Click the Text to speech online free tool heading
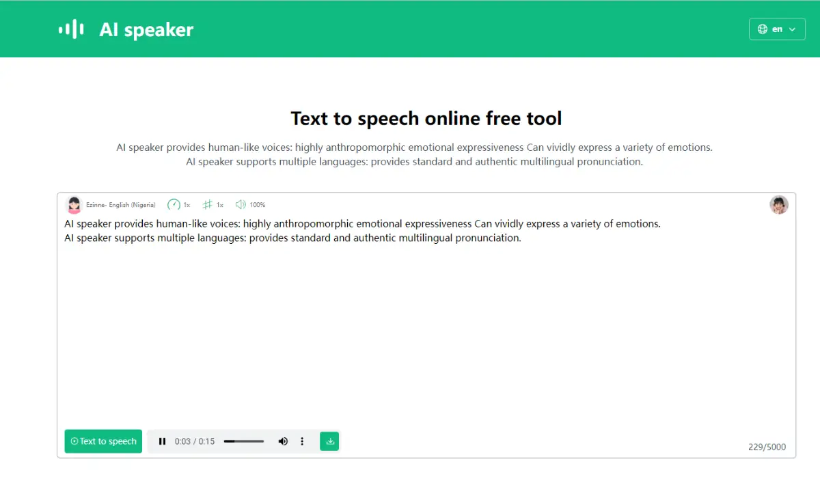Screen dimensions: 820x504 (426, 118)
